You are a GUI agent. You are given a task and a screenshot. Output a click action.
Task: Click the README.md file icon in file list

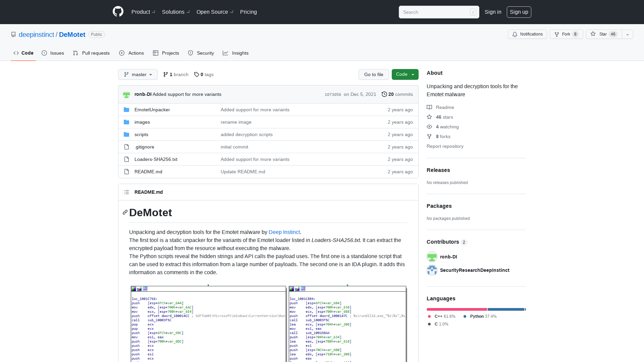coord(126,172)
